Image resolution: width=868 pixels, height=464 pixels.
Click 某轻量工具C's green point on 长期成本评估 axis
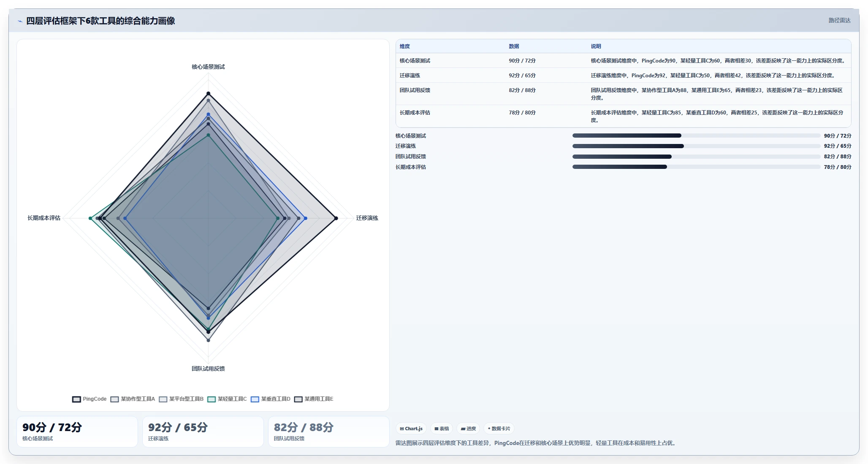click(90, 218)
